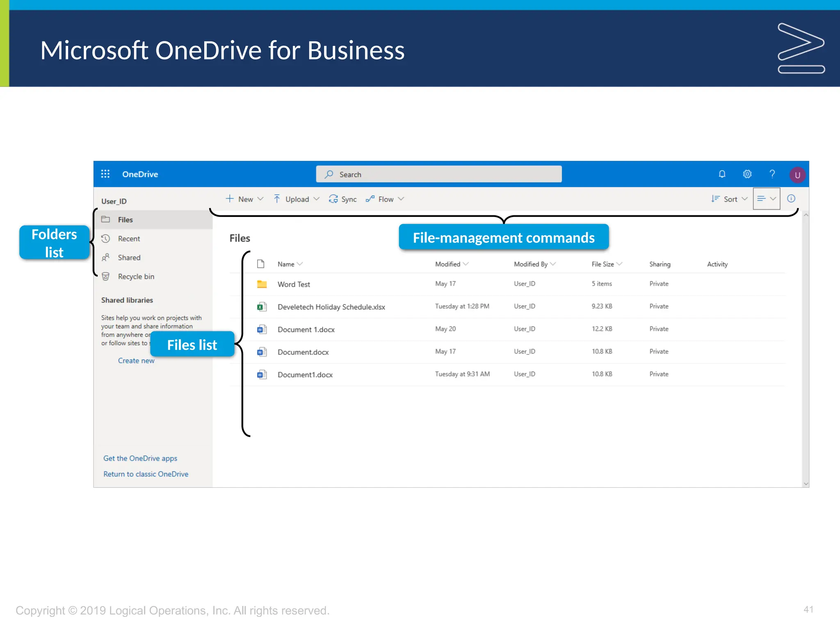
Task: Open the Modified column dropdown
Action: coord(466,264)
